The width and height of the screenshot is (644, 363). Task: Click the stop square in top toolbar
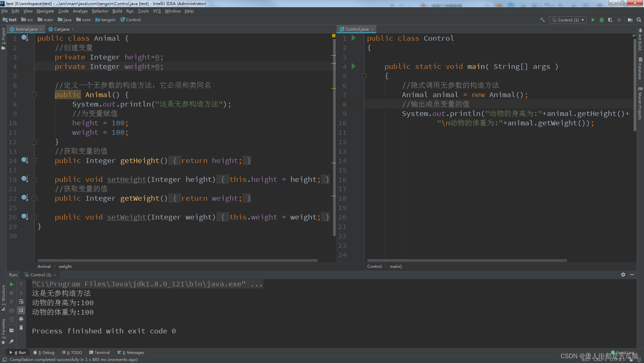pyautogui.click(x=619, y=20)
